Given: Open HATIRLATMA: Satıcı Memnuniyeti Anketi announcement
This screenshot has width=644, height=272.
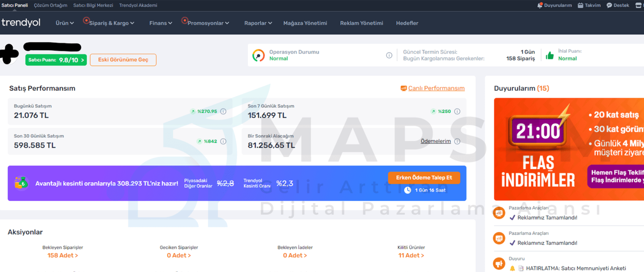Looking at the screenshot, I should coord(576,268).
